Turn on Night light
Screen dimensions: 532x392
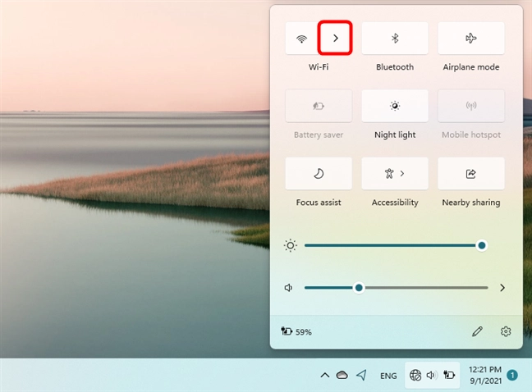(x=395, y=106)
